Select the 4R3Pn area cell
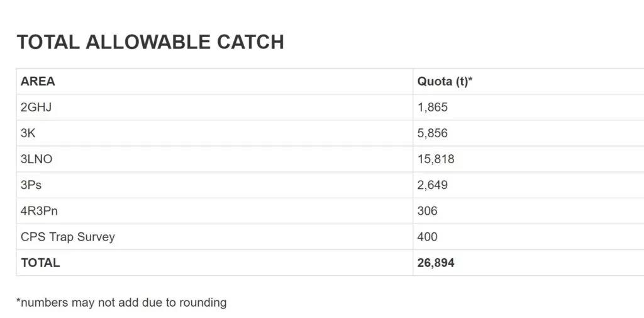This screenshot has height=318, width=644. click(x=38, y=212)
